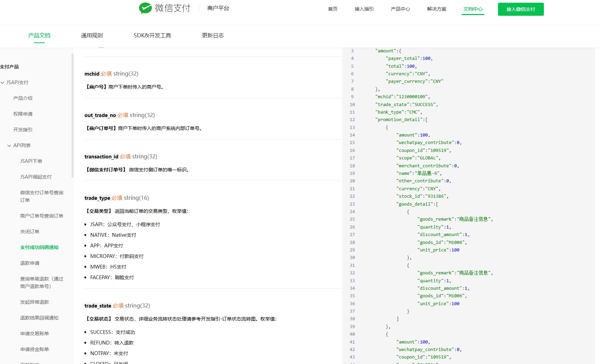The image size is (602, 364).
Task: Click code line "goods_detail":[
Action: coord(417,204)
